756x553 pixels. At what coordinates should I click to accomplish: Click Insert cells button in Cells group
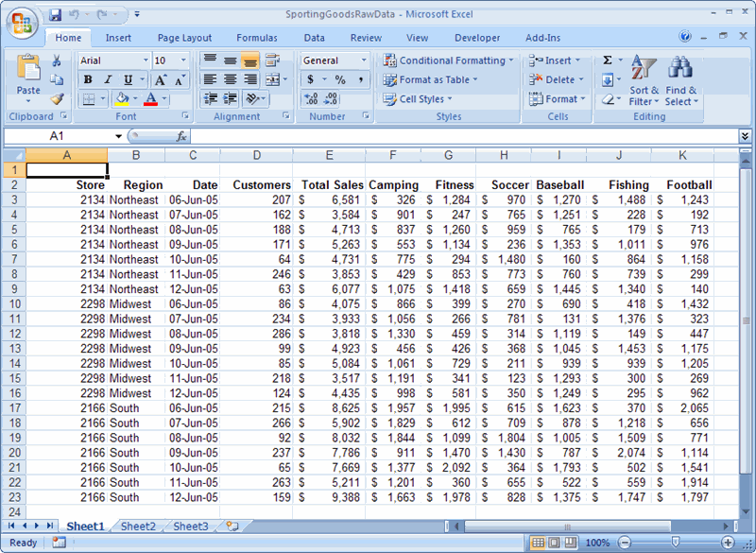click(555, 60)
